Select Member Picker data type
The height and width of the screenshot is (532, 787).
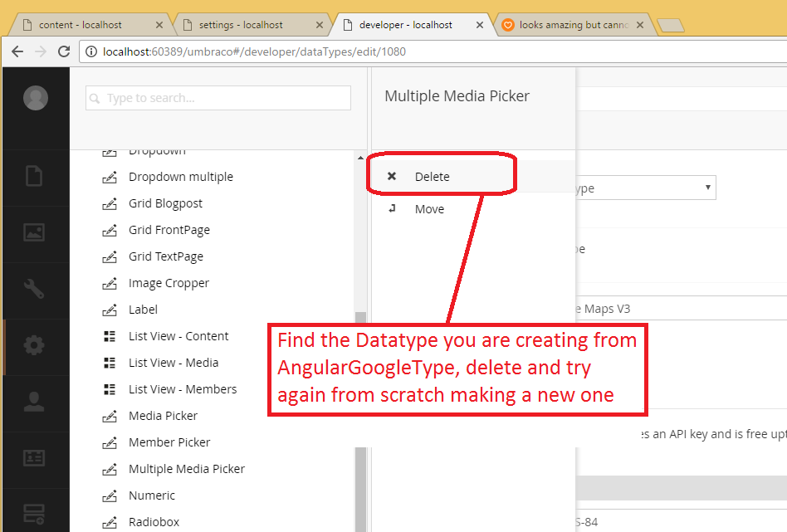tap(169, 442)
